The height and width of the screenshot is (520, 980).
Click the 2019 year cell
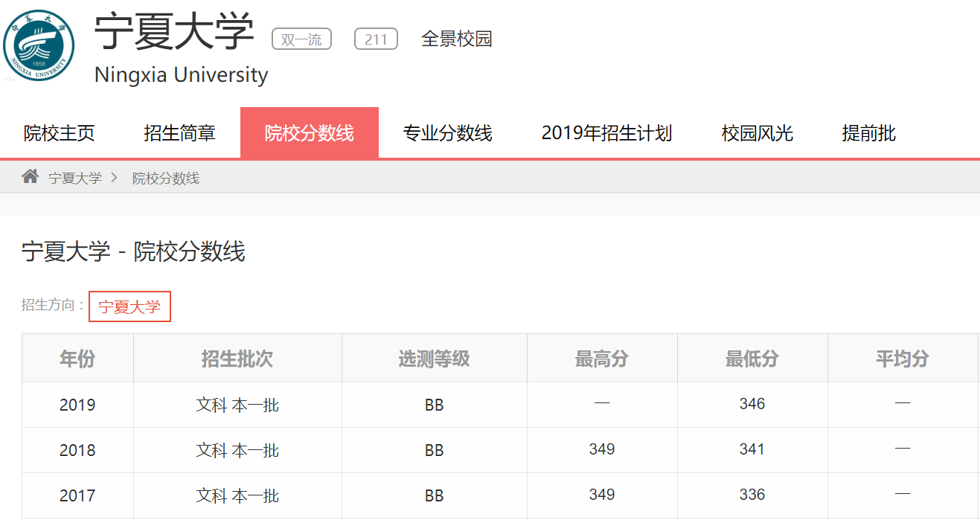click(77, 405)
